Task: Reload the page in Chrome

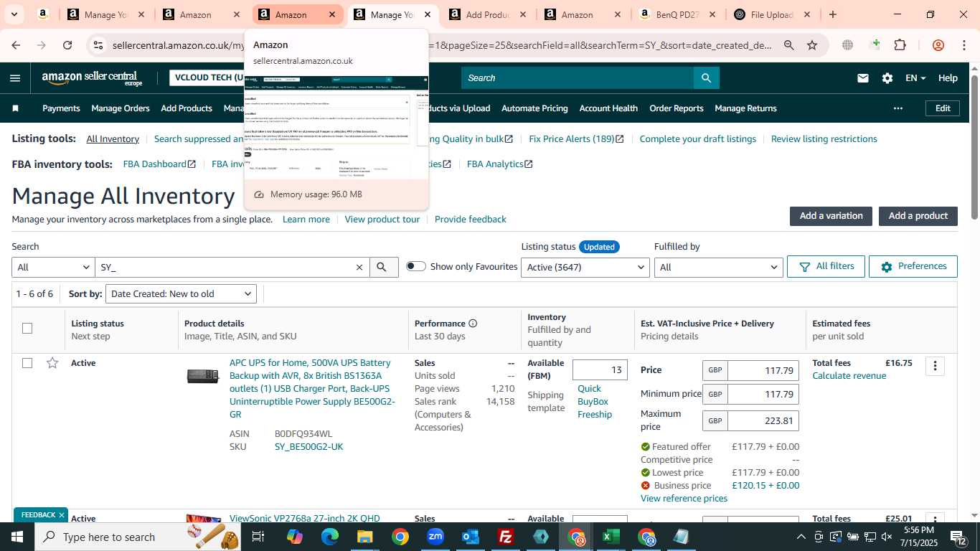Action: pos(67,45)
